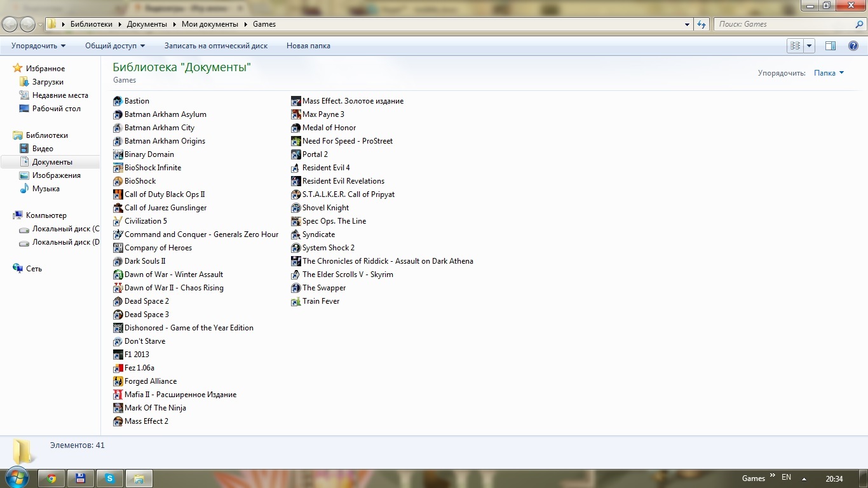Image resolution: width=868 pixels, height=488 pixels.
Task: Click the EN language indicator
Action: click(x=787, y=478)
